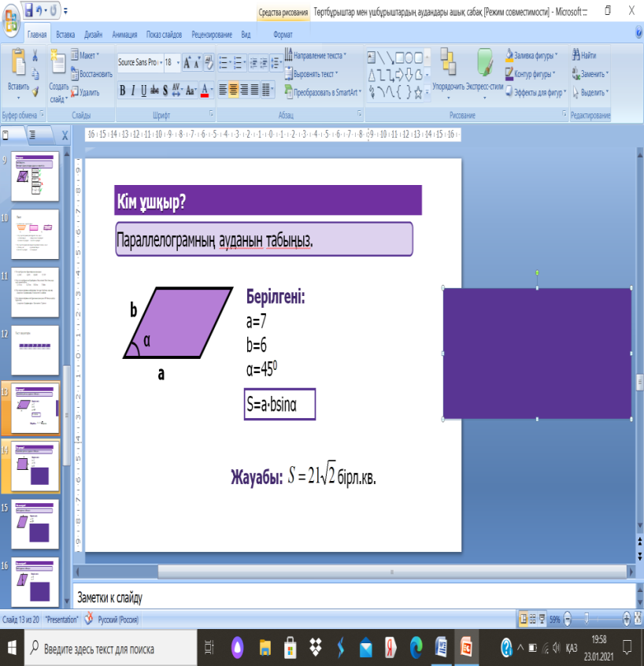The height and width of the screenshot is (666, 644).
Task: Save the presentation from the quick access toolbar
Action: [x=29, y=10]
